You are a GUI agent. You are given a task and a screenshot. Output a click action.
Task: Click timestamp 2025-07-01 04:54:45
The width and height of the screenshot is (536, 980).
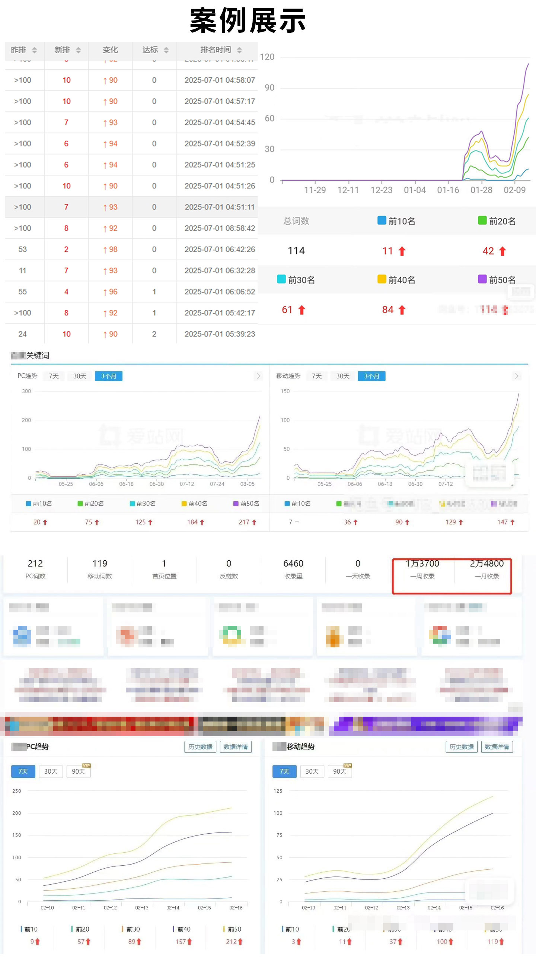pyautogui.click(x=220, y=122)
